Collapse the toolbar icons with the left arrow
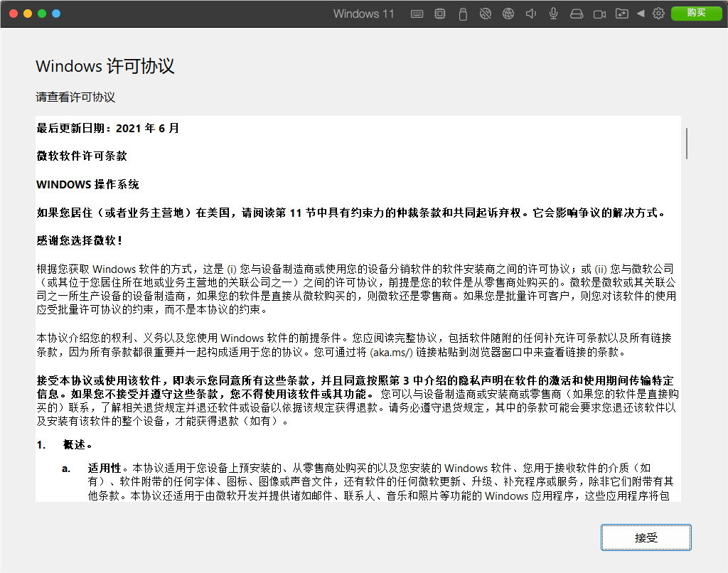The width and height of the screenshot is (728, 573). click(641, 14)
